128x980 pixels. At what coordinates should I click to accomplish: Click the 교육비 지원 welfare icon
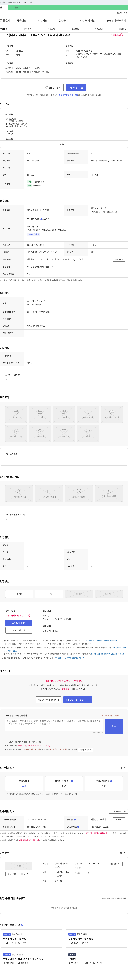[x=88, y=414]
